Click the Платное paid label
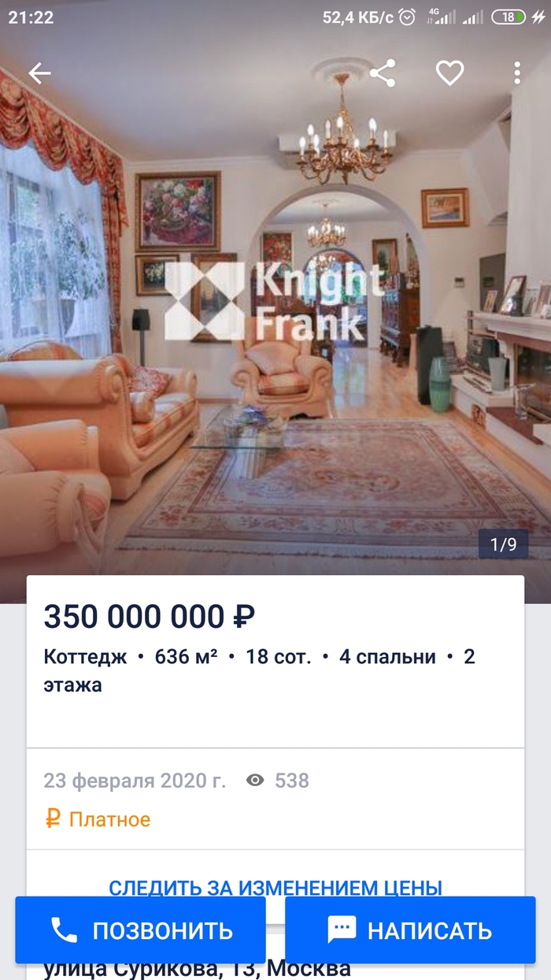This screenshot has width=551, height=980. (109, 819)
